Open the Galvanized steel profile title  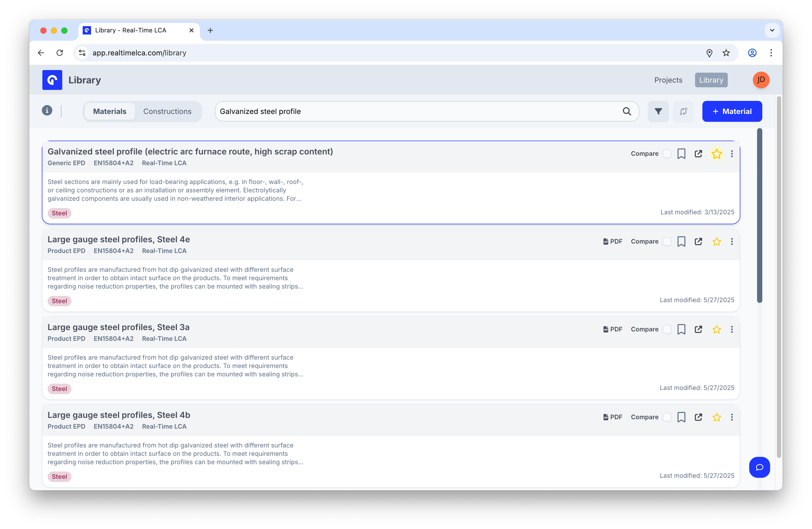(x=190, y=152)
